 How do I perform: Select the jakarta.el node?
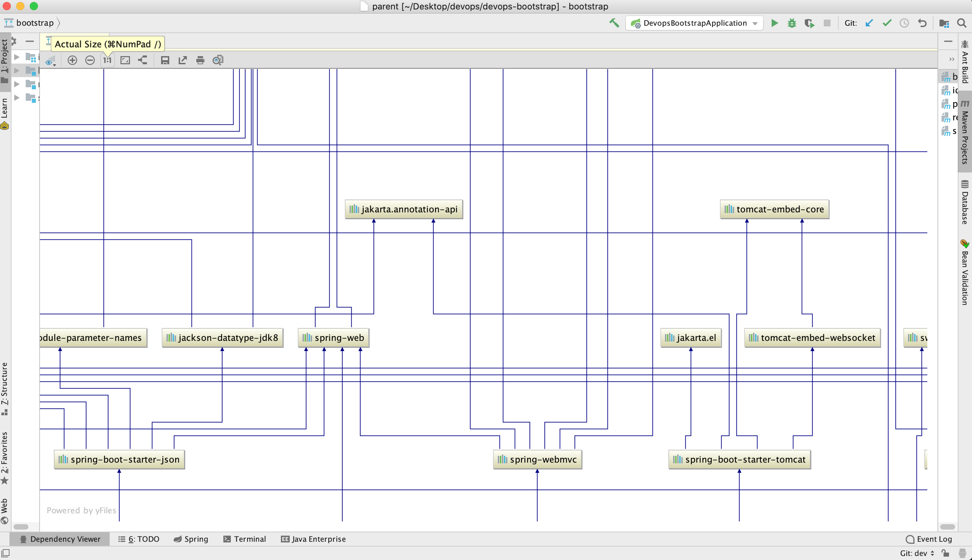click(x=691, y=338)
